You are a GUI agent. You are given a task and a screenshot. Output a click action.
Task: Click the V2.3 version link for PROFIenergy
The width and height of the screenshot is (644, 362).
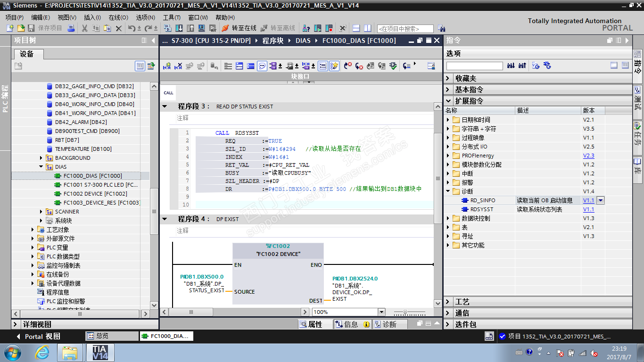pos(588,156)
